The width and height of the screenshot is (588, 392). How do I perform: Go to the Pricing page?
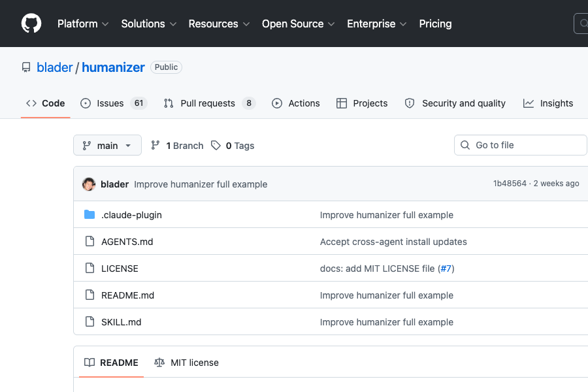point(435,24)
